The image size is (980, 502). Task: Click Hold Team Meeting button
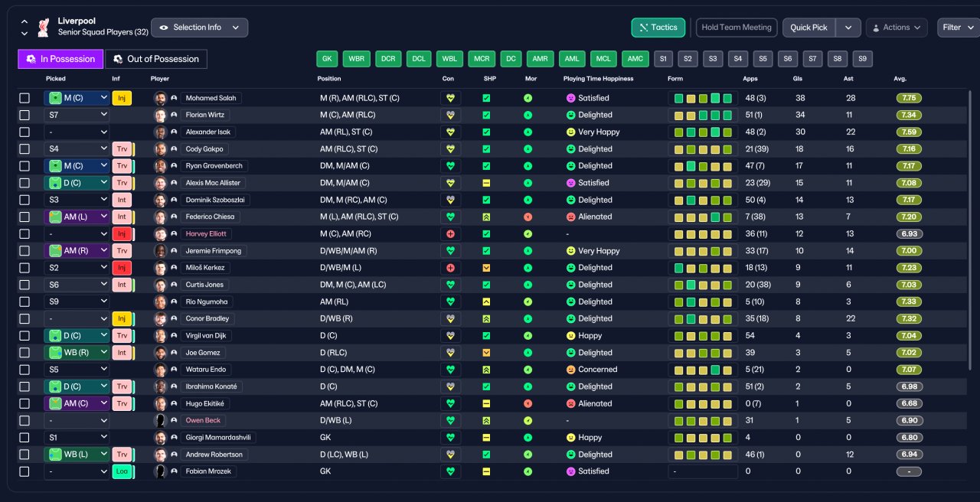(x=737, y=28)
